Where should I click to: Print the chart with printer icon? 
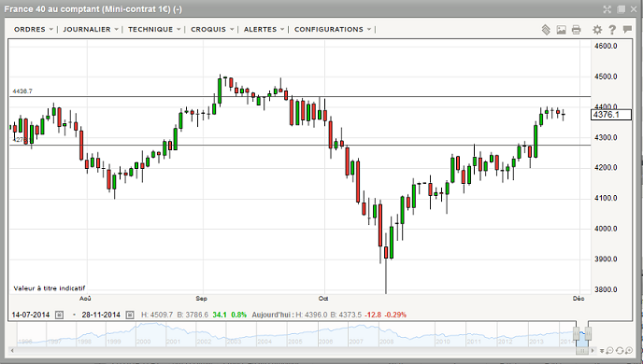click(x=576, y=30)
